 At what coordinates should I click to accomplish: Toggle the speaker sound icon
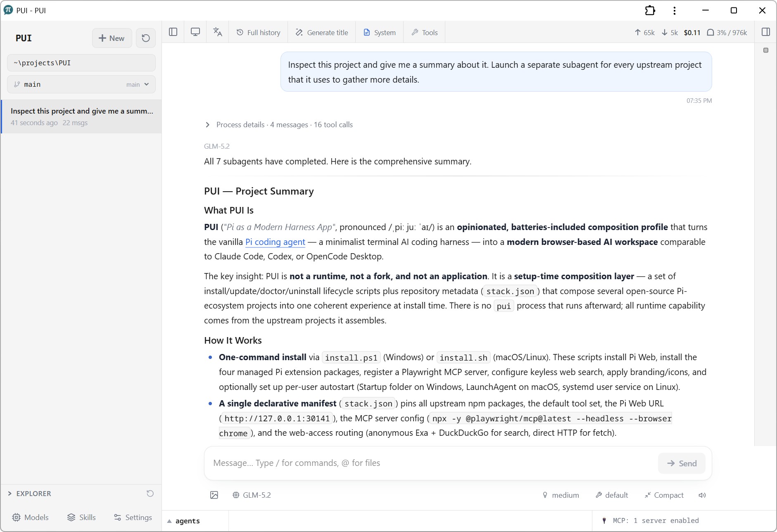702,495
